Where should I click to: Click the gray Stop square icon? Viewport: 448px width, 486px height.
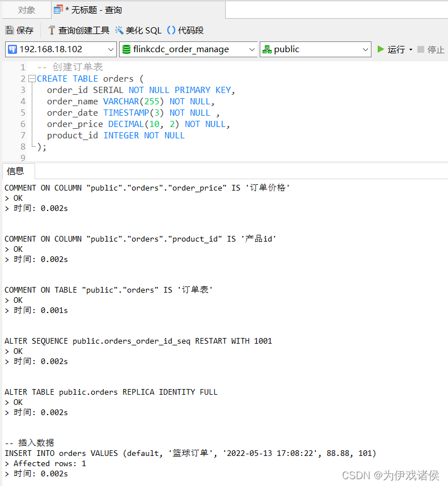tap(421, 49)
